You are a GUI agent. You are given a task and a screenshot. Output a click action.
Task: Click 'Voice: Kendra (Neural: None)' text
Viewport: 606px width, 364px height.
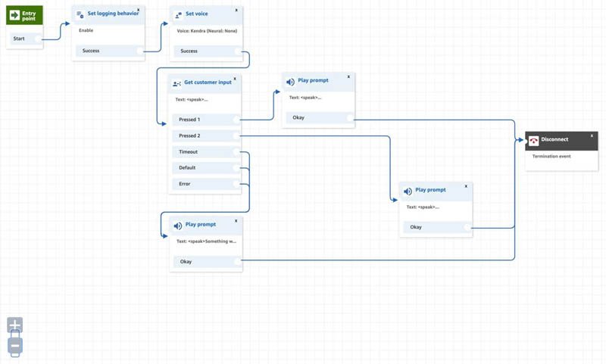[x=207, y=31]
